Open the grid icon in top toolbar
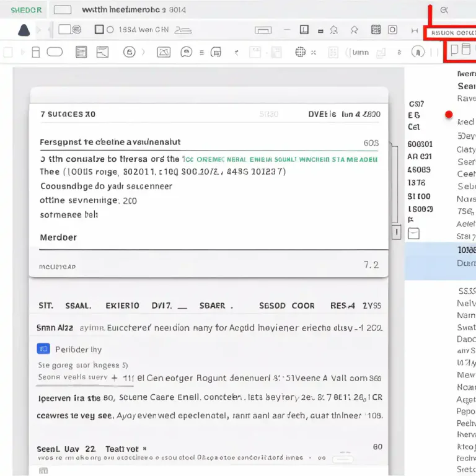Image resolution: width=476 pixels, height=476 pixels. (x=376, y=30)
